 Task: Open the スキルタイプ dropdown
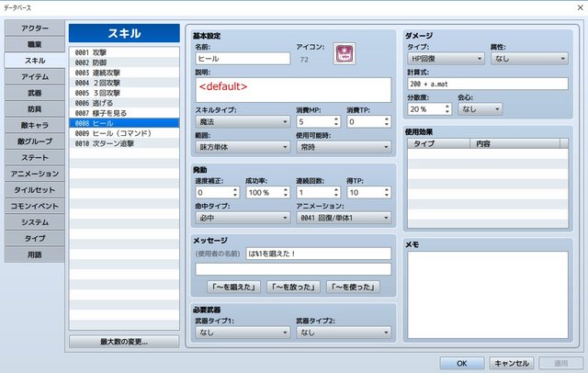243,122
